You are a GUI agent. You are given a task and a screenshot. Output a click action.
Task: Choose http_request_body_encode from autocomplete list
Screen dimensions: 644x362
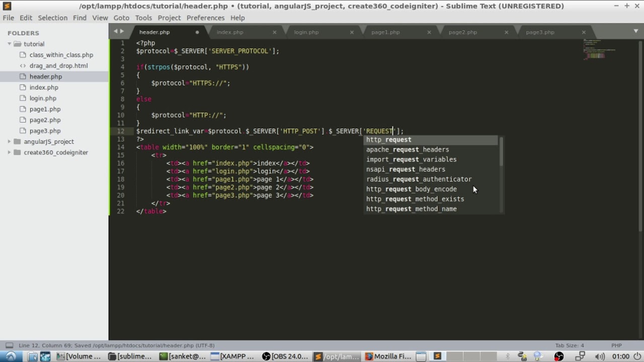pyautogui.click(x=432, y=189)
